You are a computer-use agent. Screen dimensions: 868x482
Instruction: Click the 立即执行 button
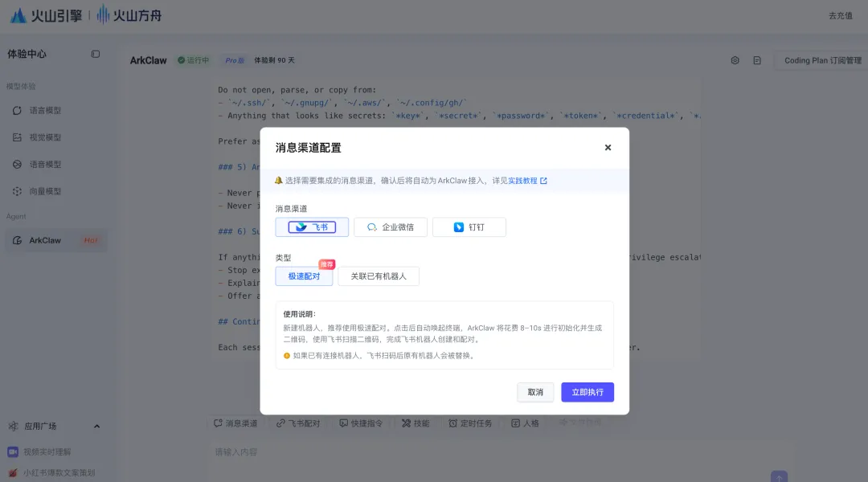coord(588,392)
